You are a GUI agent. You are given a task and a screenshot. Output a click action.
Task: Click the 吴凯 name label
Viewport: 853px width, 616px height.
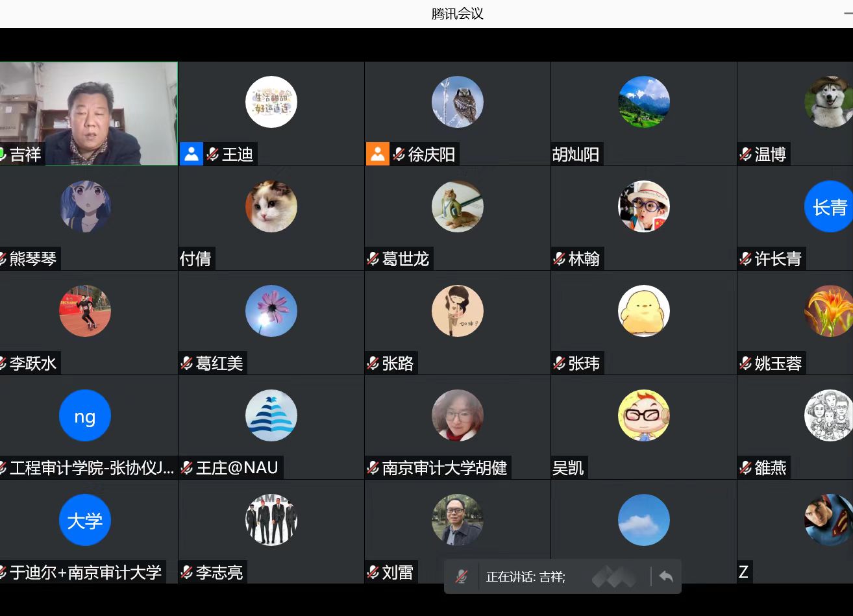(x=569, y=468)
